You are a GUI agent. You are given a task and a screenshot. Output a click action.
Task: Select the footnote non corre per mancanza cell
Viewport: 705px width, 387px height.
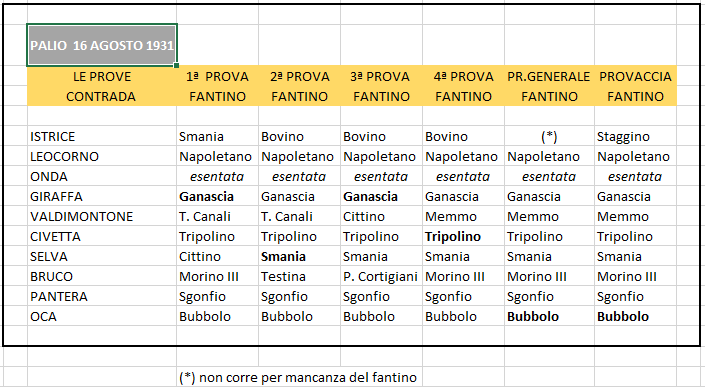click(x=298, y=377)
